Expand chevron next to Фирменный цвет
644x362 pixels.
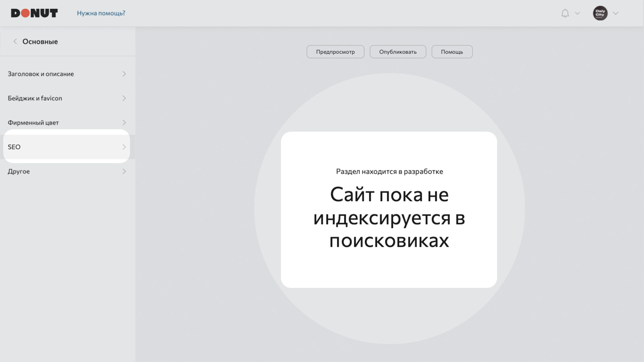tap(124, 122)
